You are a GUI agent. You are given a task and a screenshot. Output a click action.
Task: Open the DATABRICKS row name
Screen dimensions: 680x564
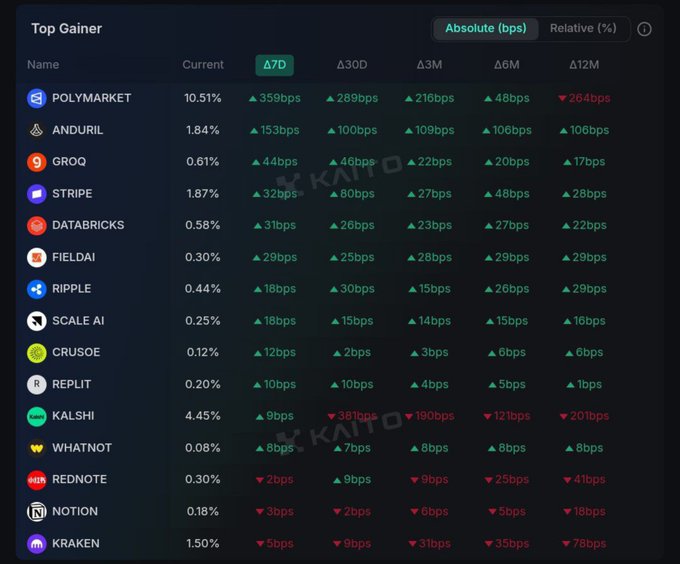(x=88, y=225)
